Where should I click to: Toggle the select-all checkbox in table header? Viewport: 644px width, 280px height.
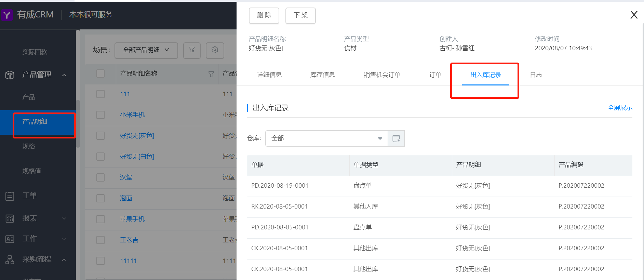click(x=100, y=74)
